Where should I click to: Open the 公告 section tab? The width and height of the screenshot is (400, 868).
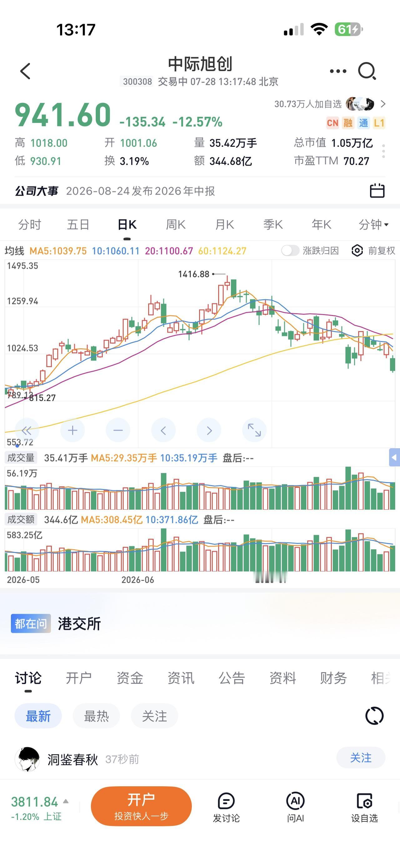[232, 678]
